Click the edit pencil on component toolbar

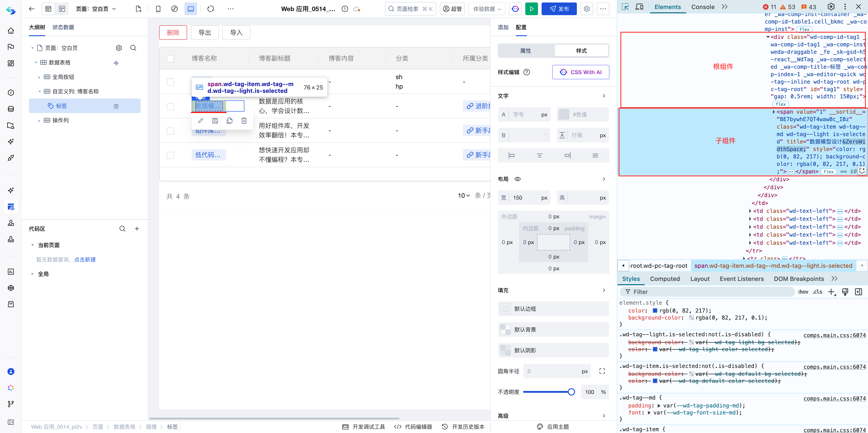pos(200,121)
